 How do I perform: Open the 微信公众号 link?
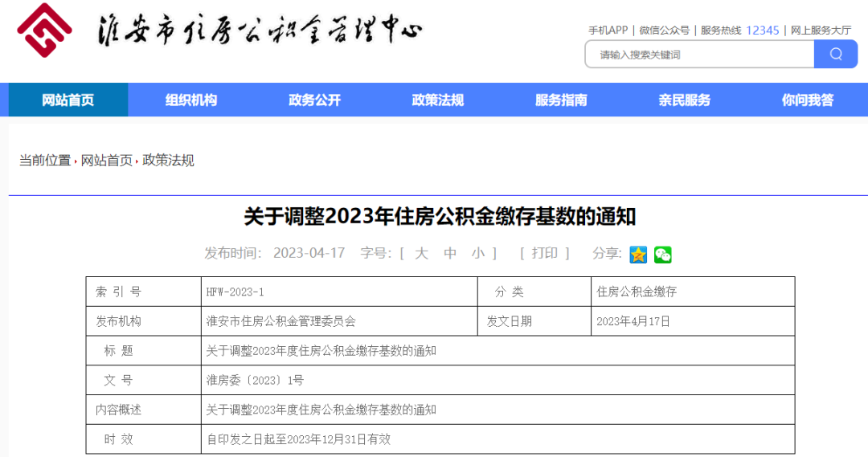pyautogui.click(x=665, y=31)
